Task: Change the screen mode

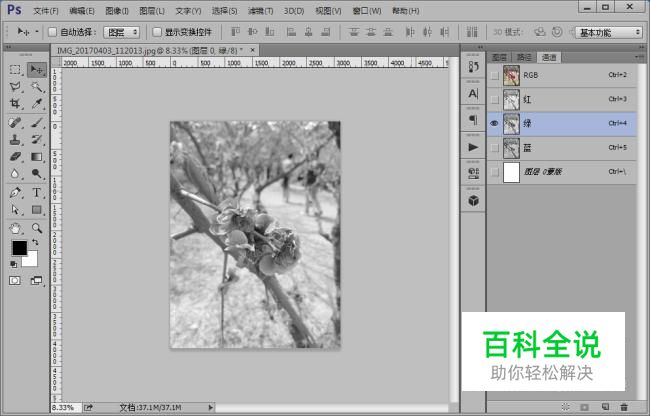Action: [x=37, y=281]
